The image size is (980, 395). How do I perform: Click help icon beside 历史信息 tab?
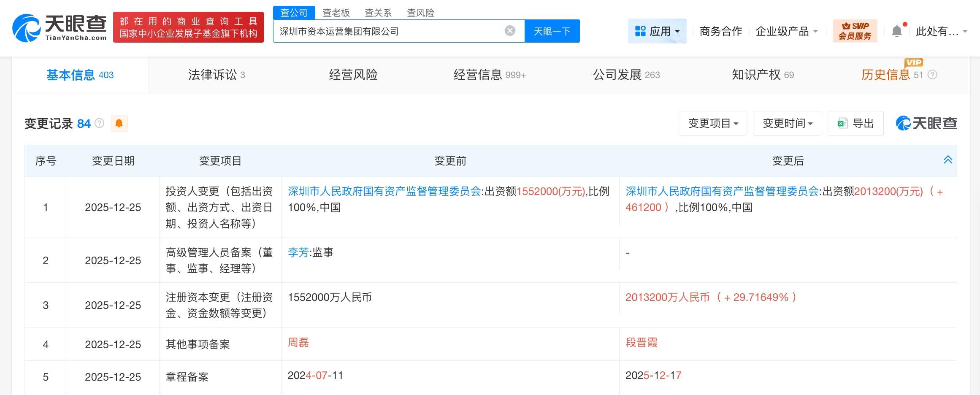point(932,75)
